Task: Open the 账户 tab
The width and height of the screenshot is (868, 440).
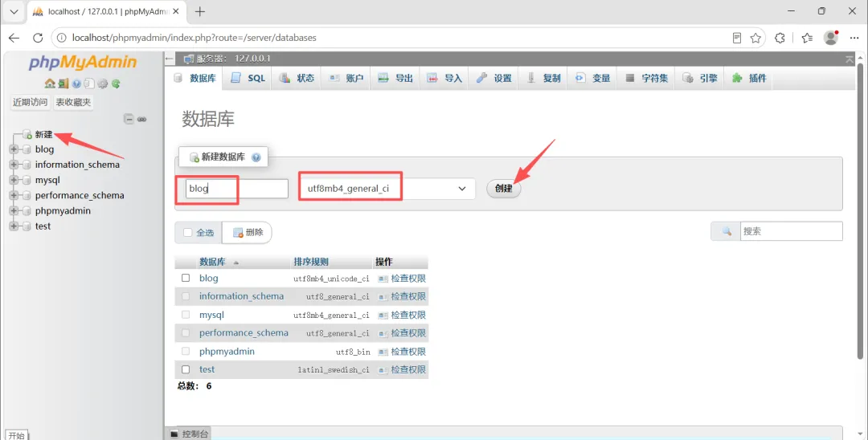Action: pos(346,79)
